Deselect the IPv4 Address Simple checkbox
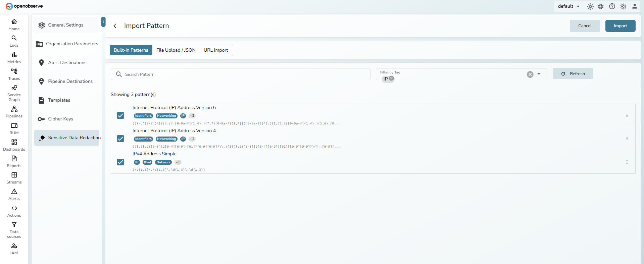 pos(120,162)
